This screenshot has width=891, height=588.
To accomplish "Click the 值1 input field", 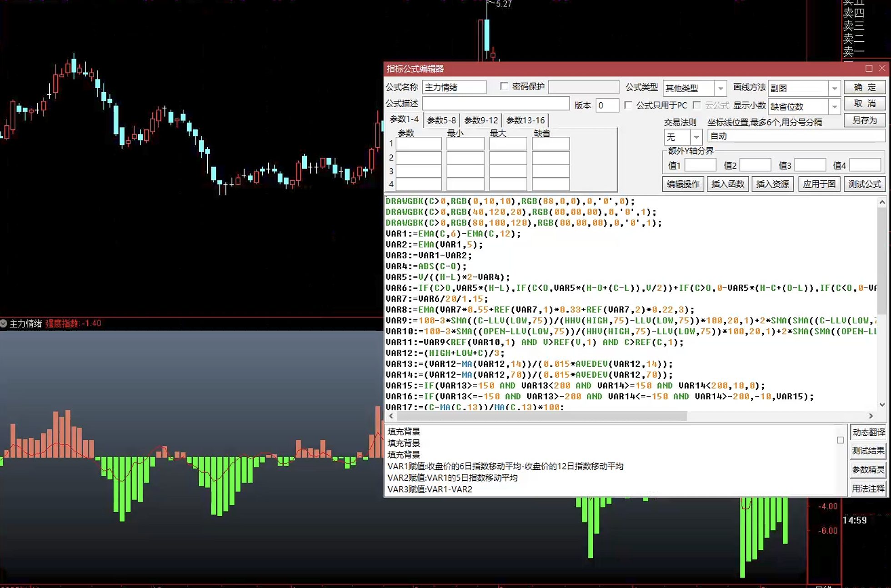I will click(x=700, y=165).
